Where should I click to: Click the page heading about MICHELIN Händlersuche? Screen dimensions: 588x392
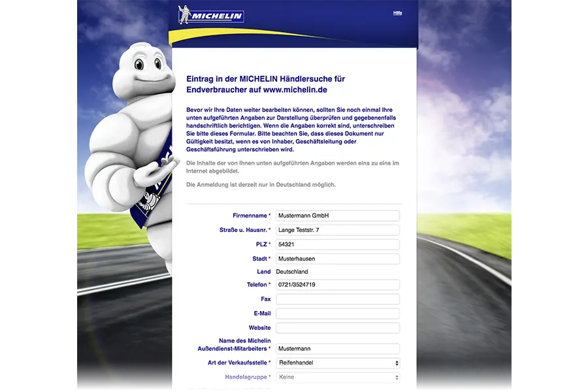265,84
